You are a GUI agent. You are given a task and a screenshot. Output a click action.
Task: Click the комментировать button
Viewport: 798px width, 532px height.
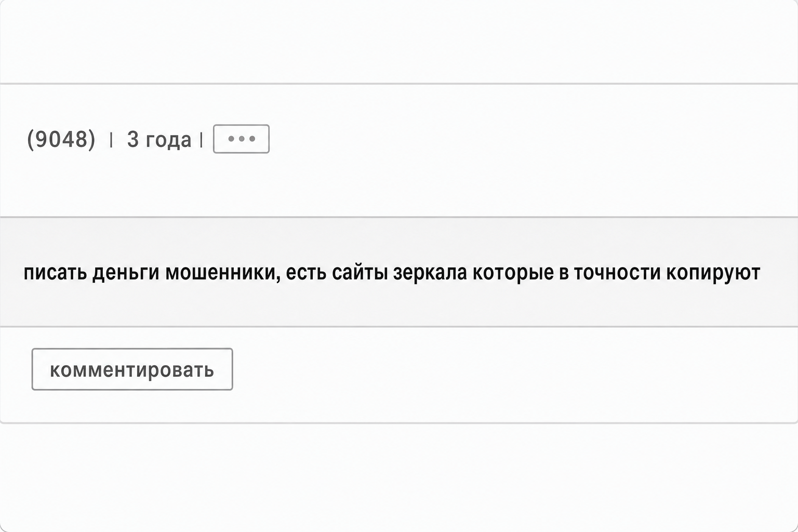(132, 369)
